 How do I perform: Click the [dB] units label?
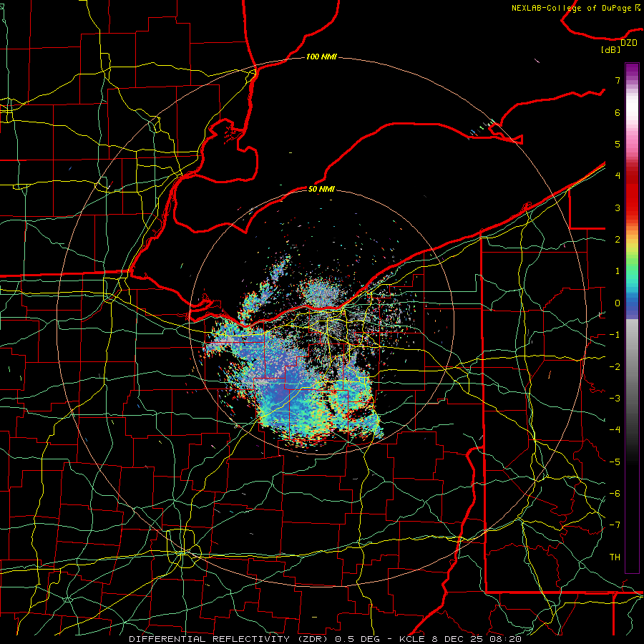(x=610, y=49)
